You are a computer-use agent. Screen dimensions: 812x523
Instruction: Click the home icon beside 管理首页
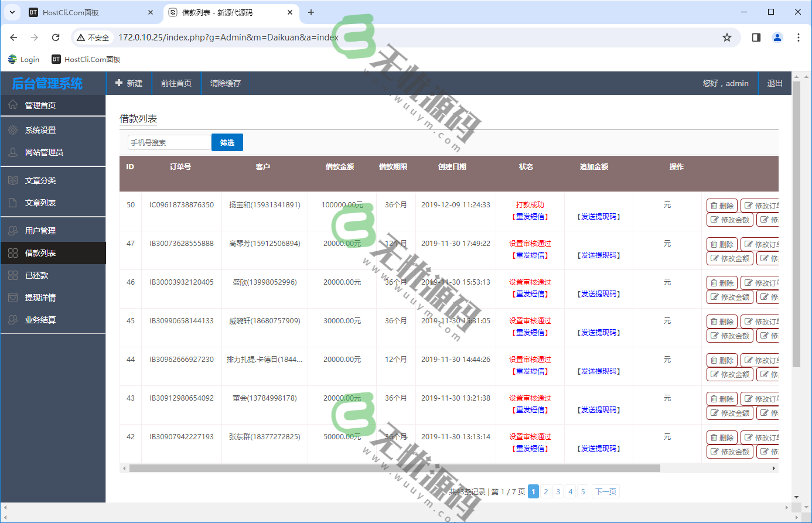pos(13,105)
